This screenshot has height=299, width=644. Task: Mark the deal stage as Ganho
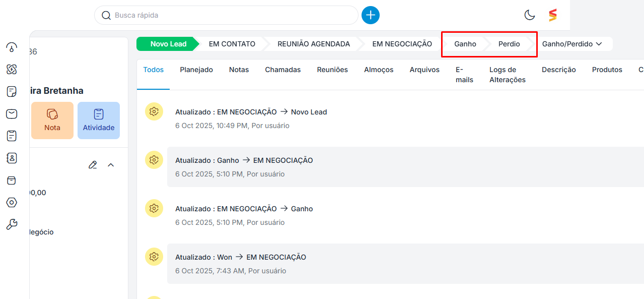pyautogui.click(x=465, y=44)
